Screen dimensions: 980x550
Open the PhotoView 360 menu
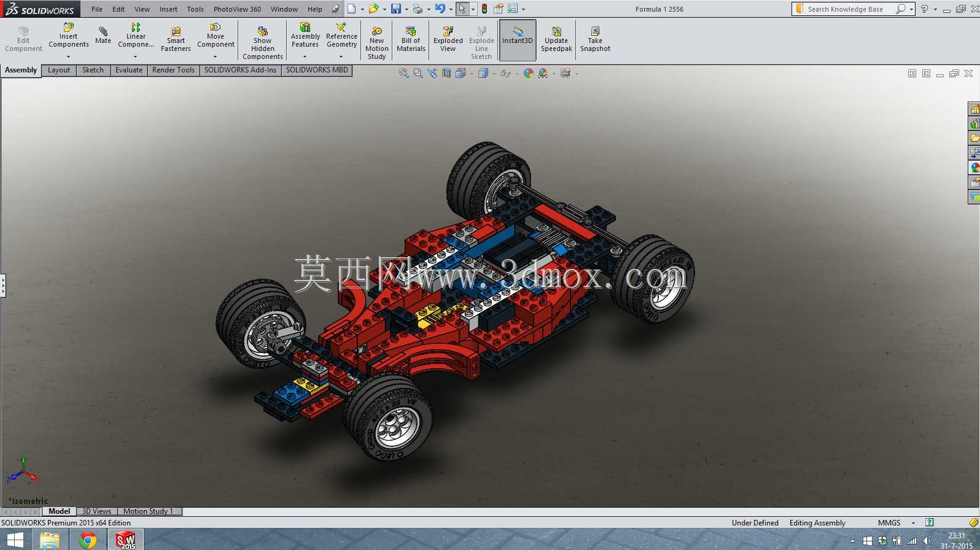click(237, 9)
